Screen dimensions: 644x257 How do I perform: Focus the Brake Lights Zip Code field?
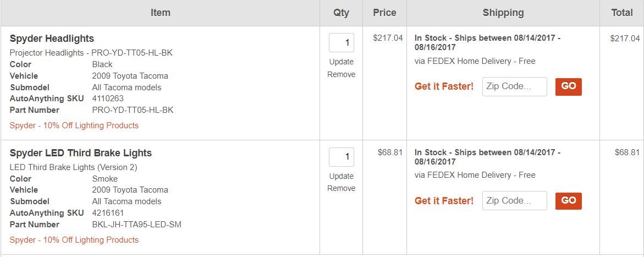tap(515, 201)
